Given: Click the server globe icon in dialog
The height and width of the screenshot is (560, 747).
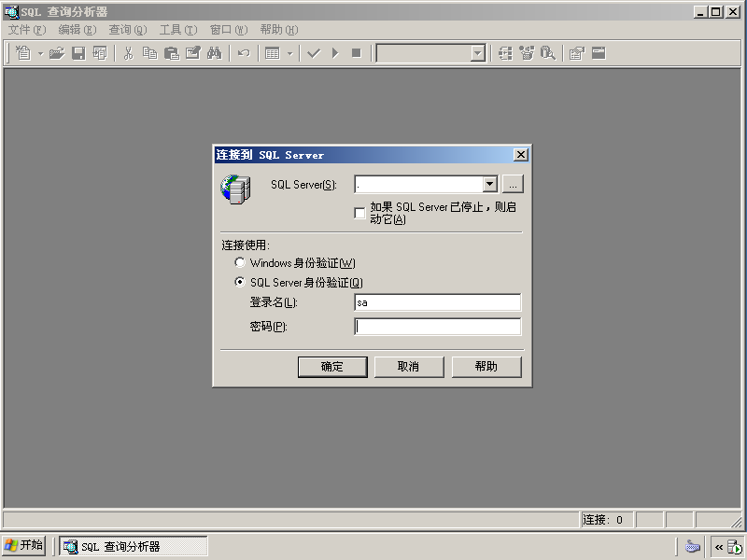Looking at the screenshot, I should pyautogui.click(x=235, y=189).
